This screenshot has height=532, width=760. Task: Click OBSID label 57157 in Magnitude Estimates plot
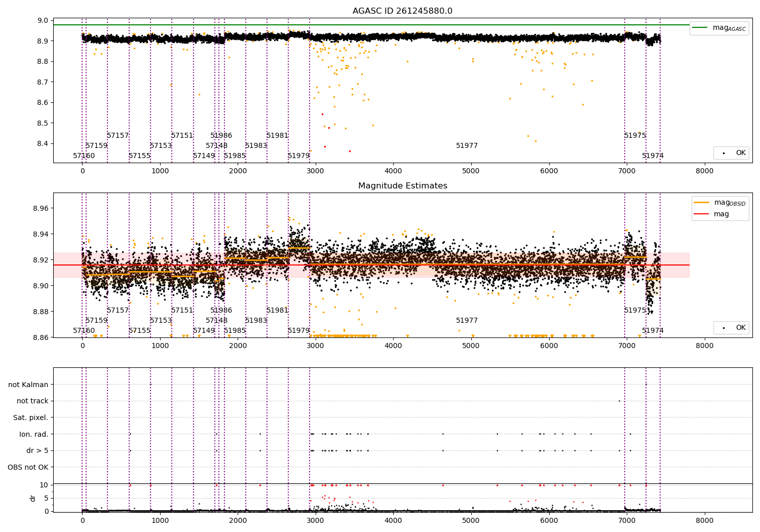[x=118, y=310]
